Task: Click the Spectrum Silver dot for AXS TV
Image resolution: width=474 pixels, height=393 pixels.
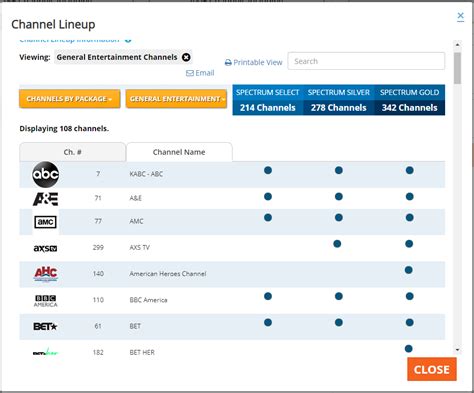Action: 337,244
